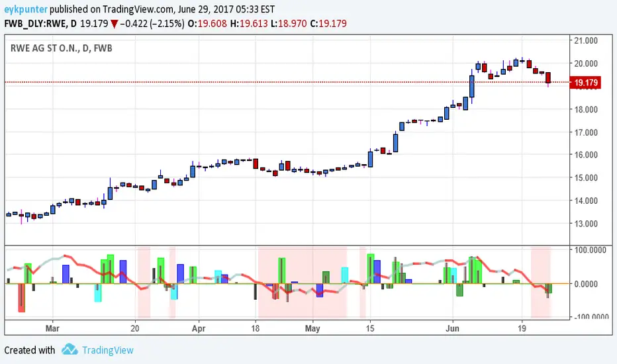This screenshot has width=617, height=364.
Task: Click the close value C:19.179
Action: tap(328, 24)
